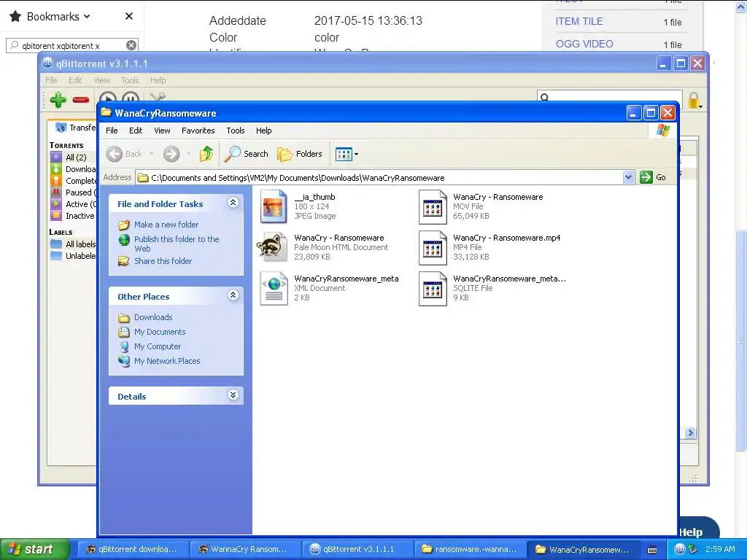Viewport: 747px width, 560px height.
Task: Open My Network Places link
Action: click(167, 361)
